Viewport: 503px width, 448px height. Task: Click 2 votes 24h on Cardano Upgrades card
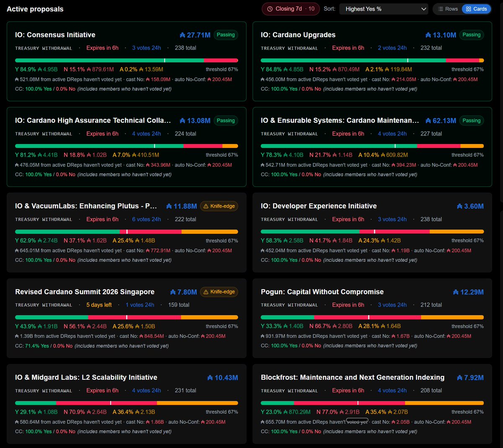click(392, 48)
